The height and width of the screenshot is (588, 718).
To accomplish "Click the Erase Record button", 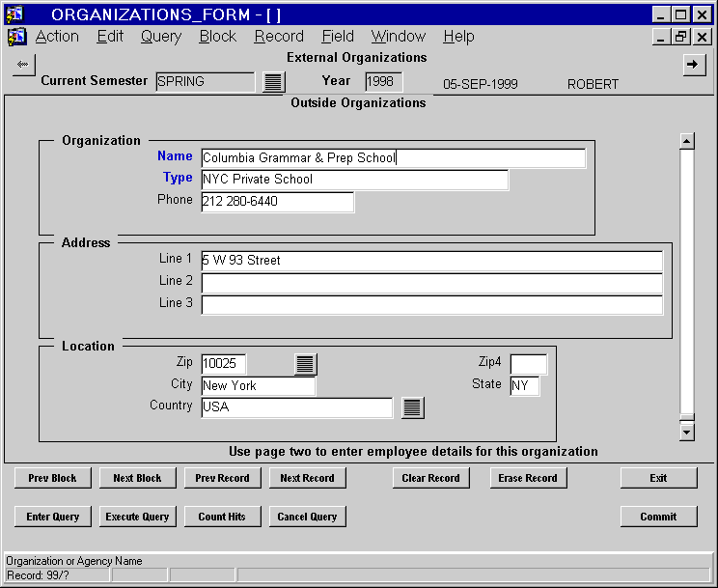I will click(x=528, y=478).
